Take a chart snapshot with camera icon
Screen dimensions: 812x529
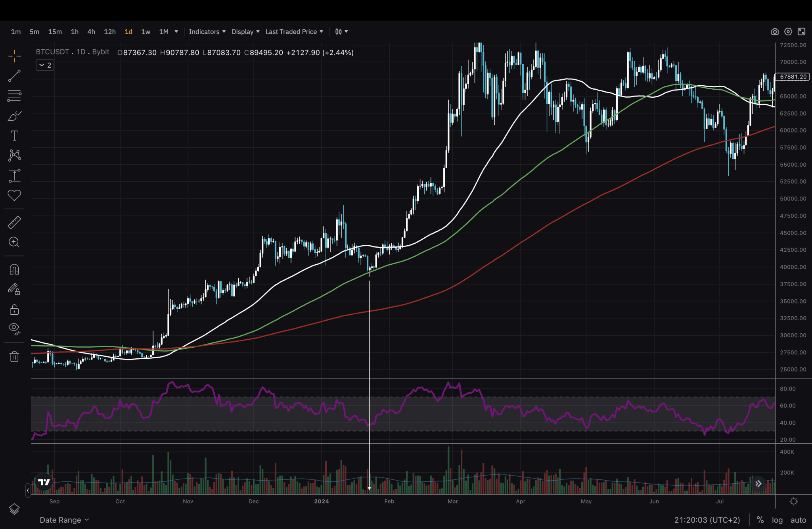(x=775, y=32)
